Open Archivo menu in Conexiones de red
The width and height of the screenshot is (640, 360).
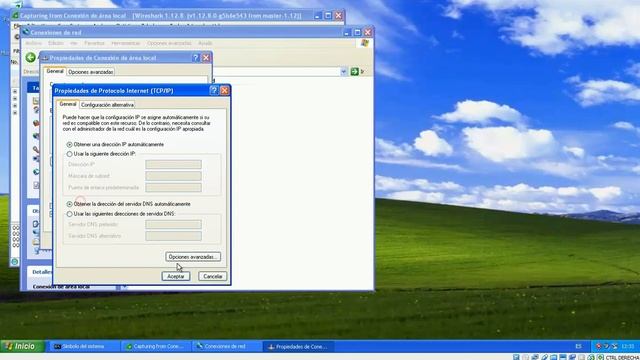[33, 43]
